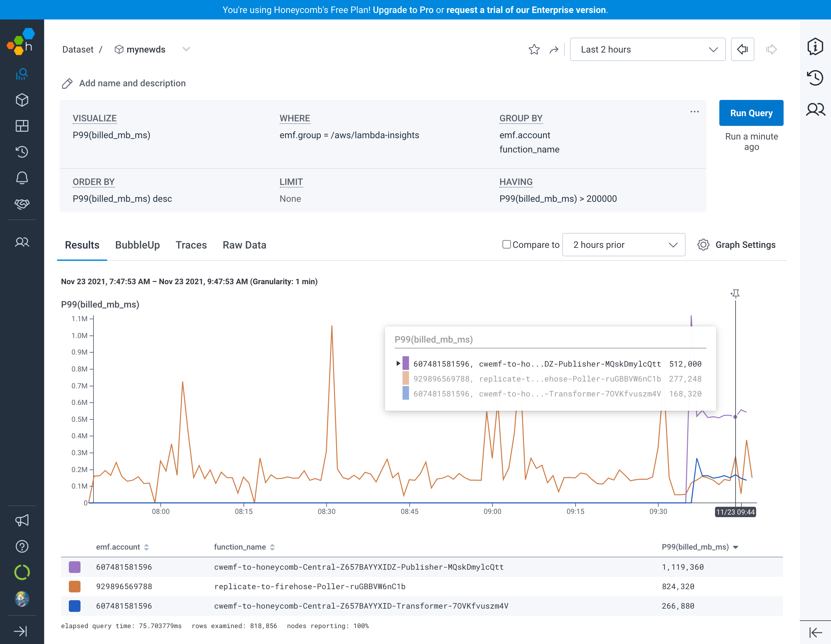
Task: Switch to the Traces tab
Action: coord(191,245)
